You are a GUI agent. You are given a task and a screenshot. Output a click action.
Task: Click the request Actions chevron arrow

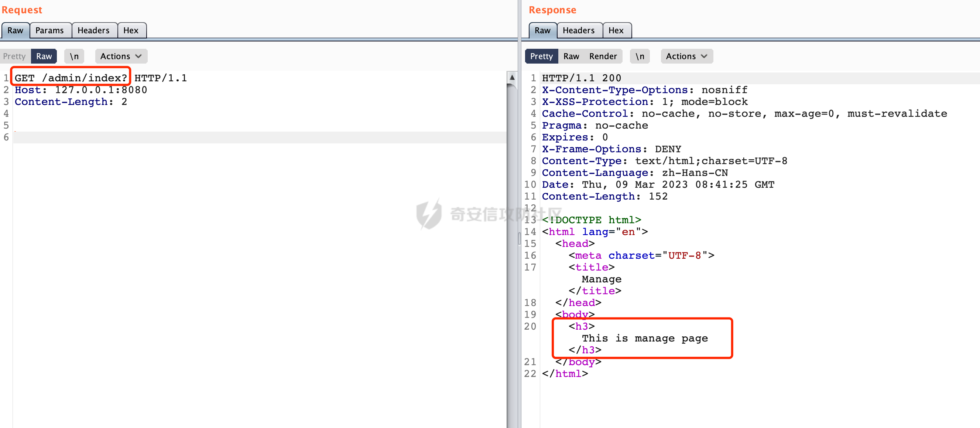click(x=138, y=56)
